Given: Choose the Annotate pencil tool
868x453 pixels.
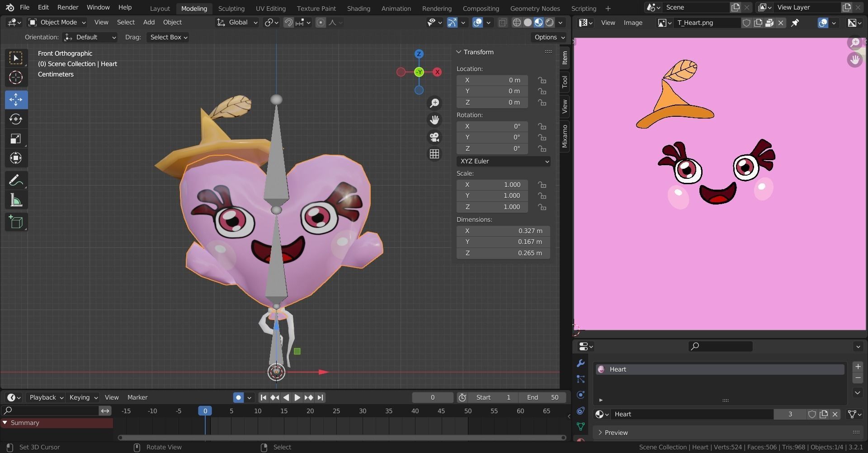Looking at the screenshot, I should [16, 181].
